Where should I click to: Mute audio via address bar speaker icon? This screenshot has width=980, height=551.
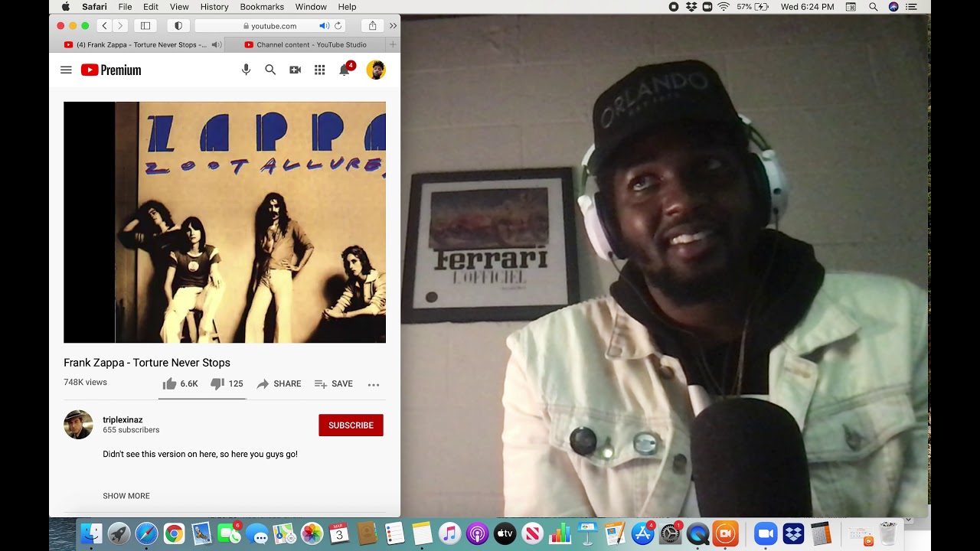(324, 25)
